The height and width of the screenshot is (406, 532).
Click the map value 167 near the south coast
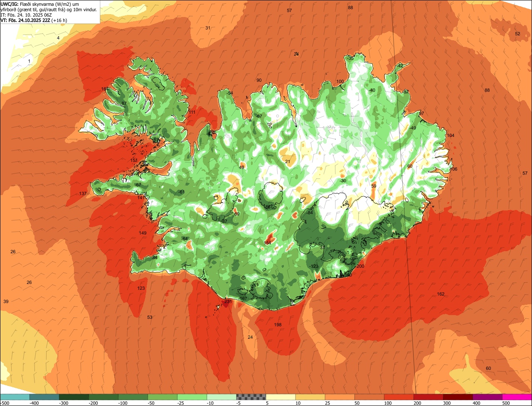[x=243, y=299]
